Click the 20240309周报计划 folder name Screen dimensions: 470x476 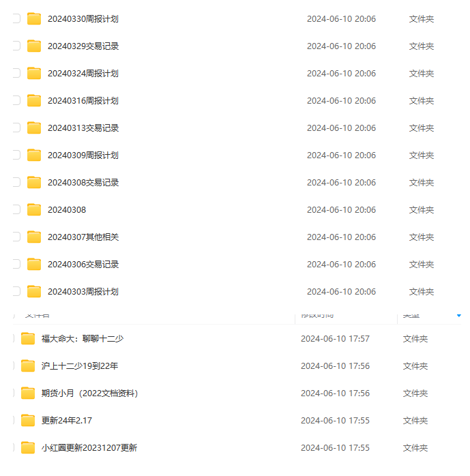coord(83,155)
